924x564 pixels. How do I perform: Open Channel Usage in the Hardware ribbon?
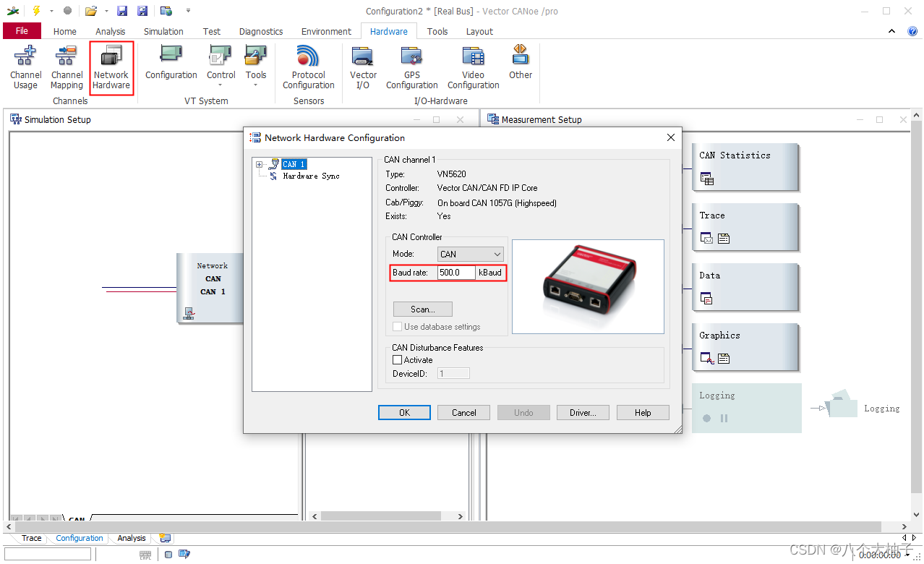[x=25, y=67]
